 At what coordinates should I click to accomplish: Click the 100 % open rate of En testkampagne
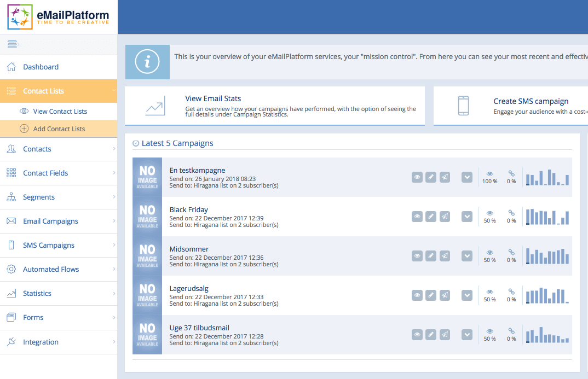click(490, 181)
